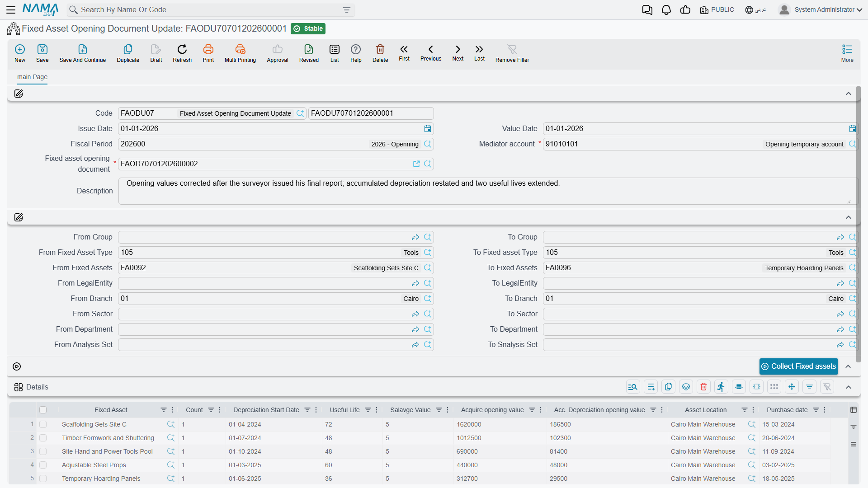Viewport: 868px width, 488px height.
Task: Go to Next record
Action: 458,53
